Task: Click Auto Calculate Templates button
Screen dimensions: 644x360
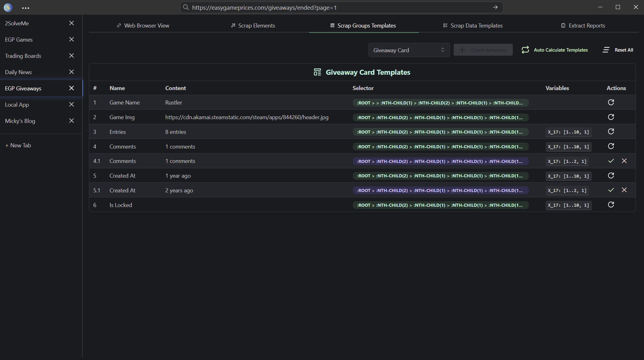Action: tap(555, 50)
